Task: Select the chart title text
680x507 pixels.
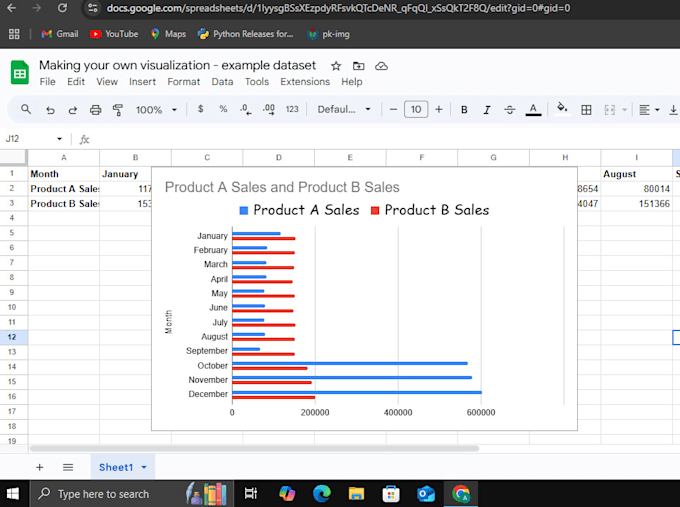Action: [x=282, y=187]
